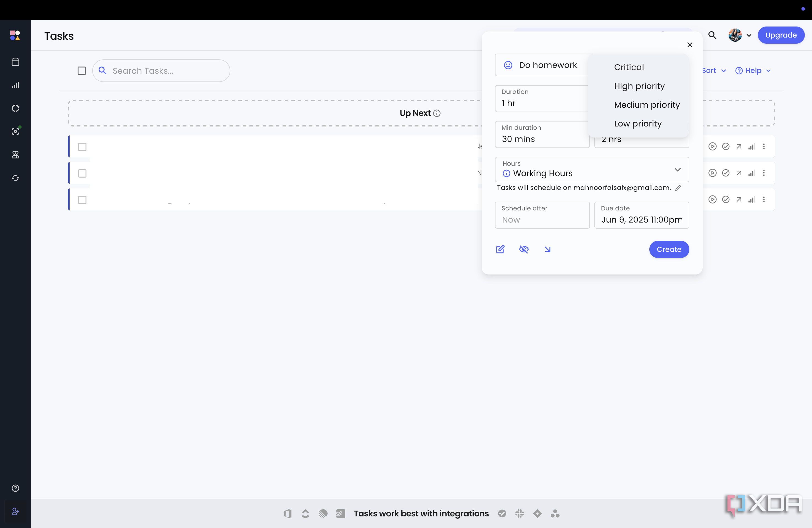Click the Upgrade button

click(x=781, y=35)
